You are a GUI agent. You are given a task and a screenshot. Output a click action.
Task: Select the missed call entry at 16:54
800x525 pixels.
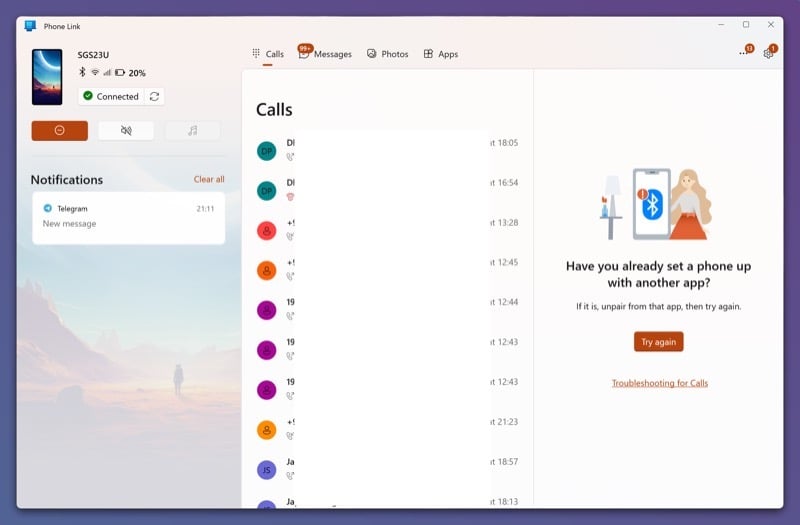[387, 190]
